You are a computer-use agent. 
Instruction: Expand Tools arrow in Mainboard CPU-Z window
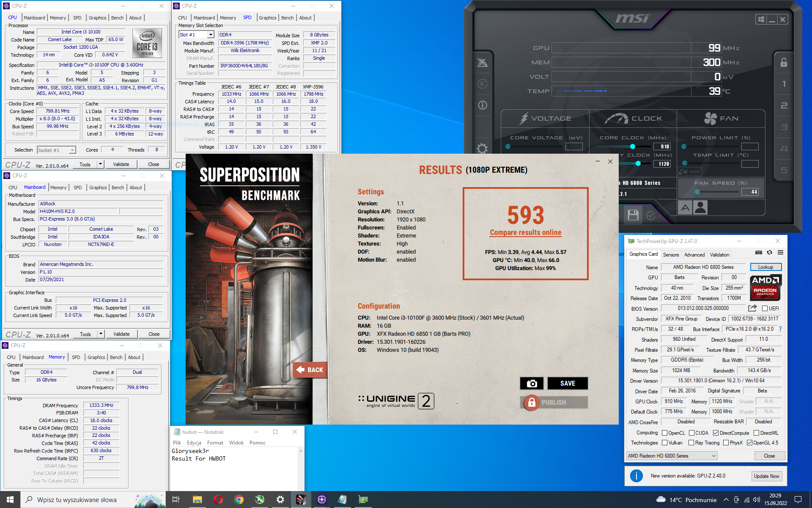tap(101, 334)
